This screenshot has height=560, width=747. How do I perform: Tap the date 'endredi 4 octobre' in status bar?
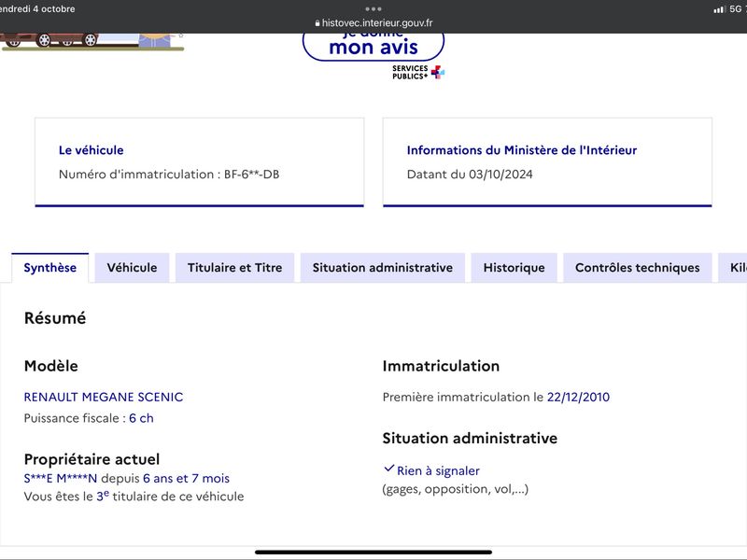click(37, 9)
